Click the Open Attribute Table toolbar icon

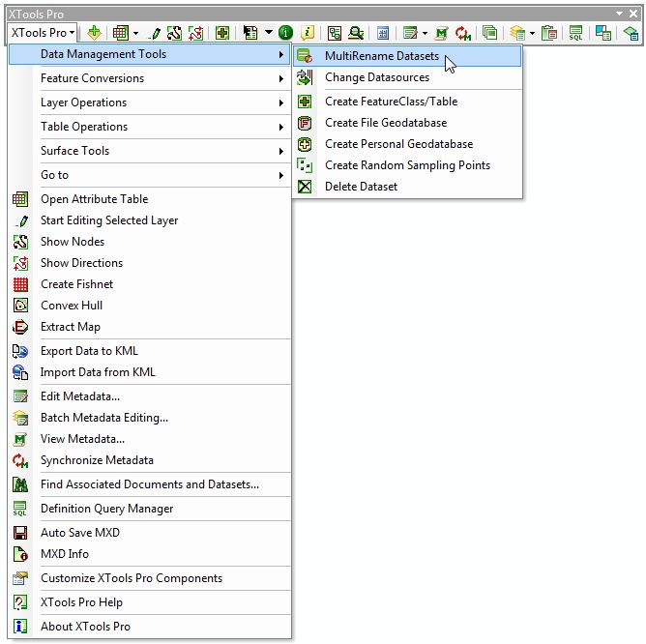[121, 33]
